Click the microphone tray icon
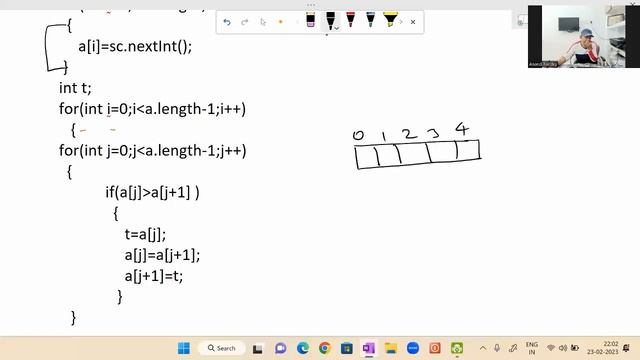The image size is (640, 360). click(x=497, y=348)
